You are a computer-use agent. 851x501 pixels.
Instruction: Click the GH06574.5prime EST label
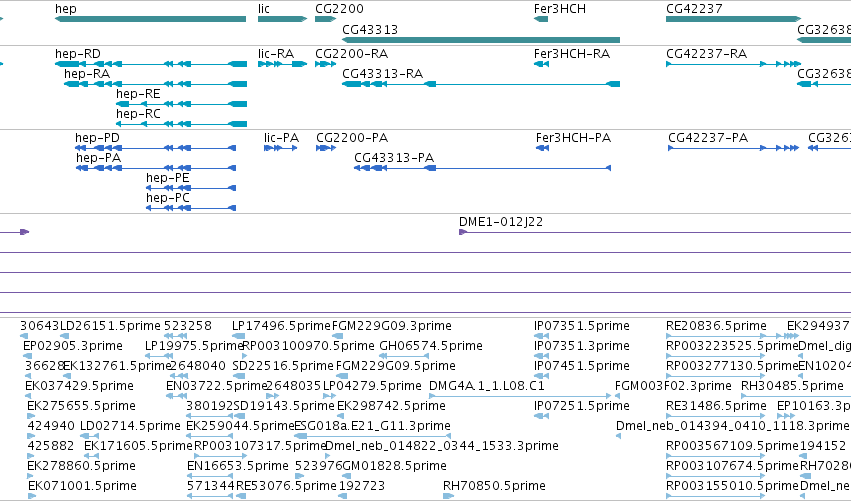[x=431, y=346]
